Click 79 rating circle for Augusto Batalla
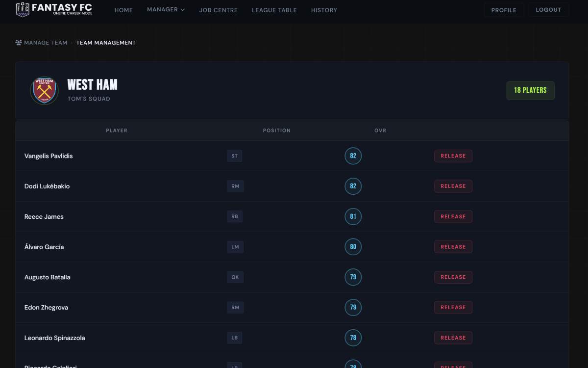Viewport: 588px width, 368px height. tap(353, 277)
